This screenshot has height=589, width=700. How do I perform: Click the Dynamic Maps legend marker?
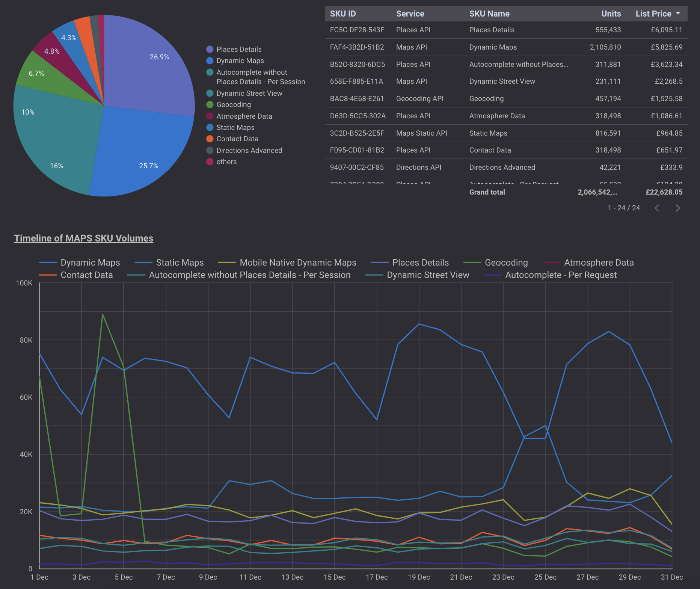[x=210, y=60]
